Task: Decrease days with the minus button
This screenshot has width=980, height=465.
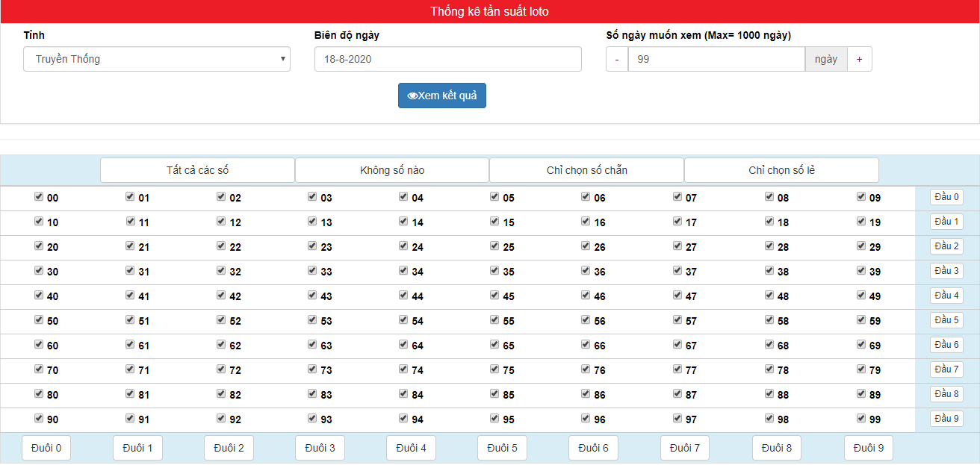Action: [x=617, y=59]
